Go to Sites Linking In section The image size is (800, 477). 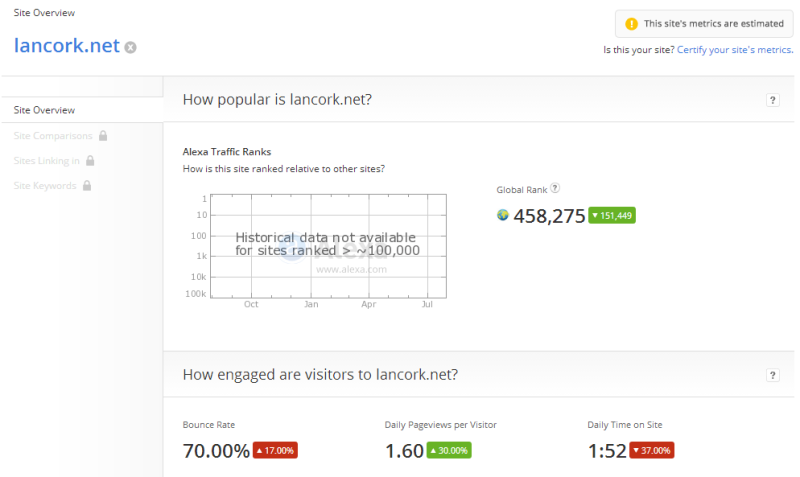(47, 161)
